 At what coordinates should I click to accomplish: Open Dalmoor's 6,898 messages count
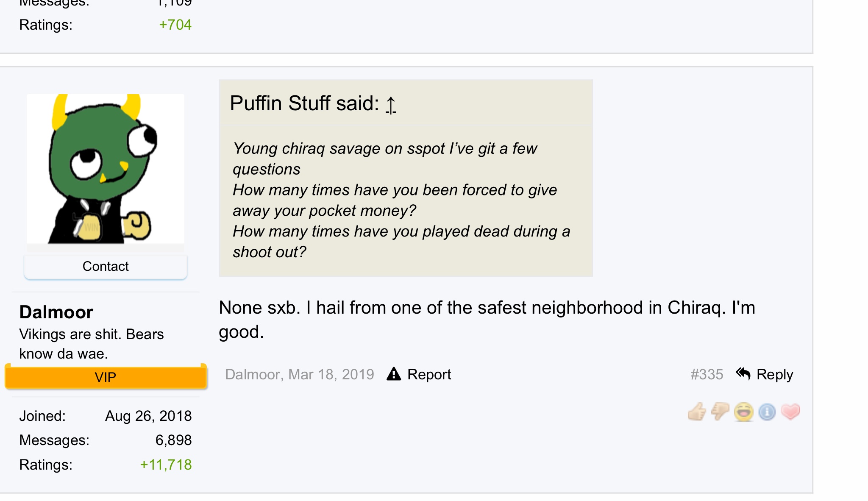[173, 440]
